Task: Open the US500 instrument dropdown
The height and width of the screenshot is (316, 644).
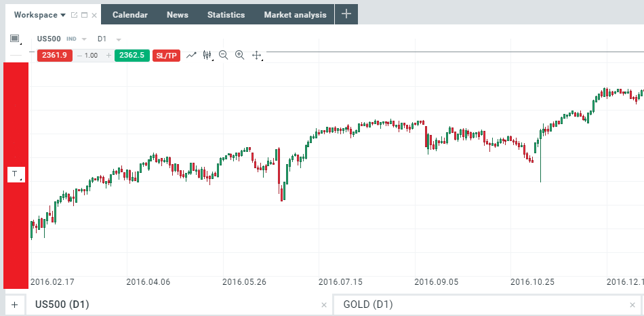Action: click(x=84, y=39)
